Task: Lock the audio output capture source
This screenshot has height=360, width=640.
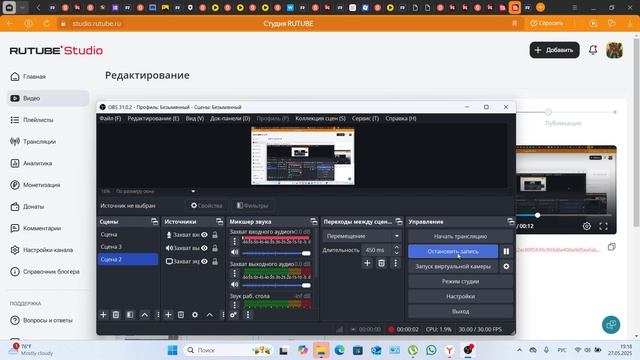Action: (x=215, y=248)
